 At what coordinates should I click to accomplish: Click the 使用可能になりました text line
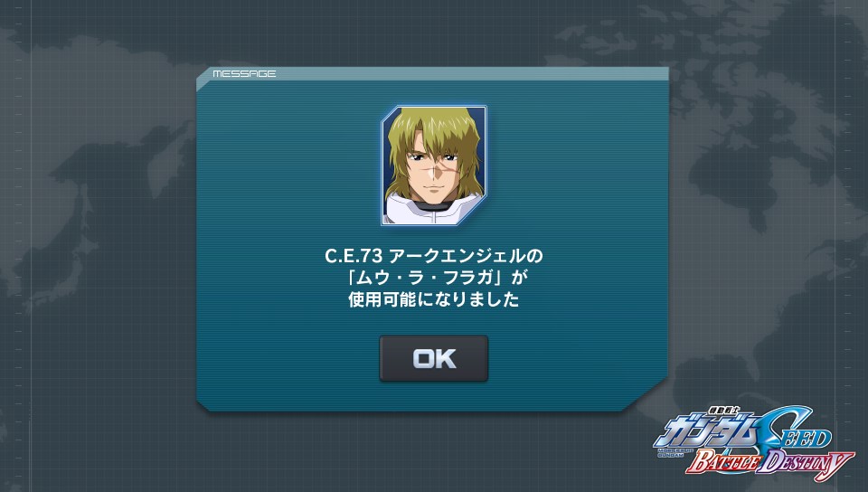(433, 299)
